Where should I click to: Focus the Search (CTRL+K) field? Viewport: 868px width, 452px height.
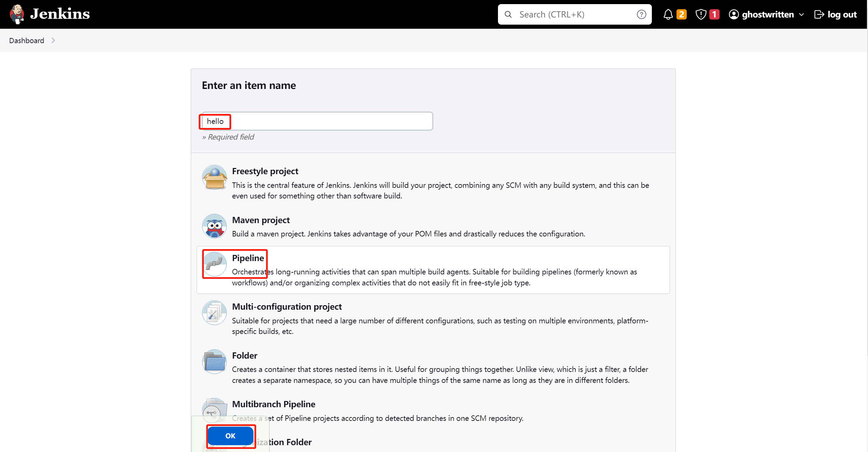[575, 14]
